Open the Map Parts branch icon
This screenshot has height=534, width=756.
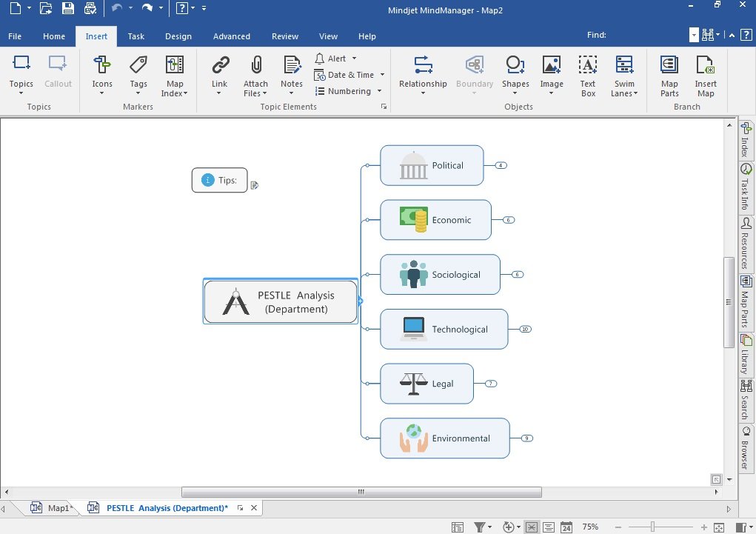pyautogui.click(x=669, y=66)
